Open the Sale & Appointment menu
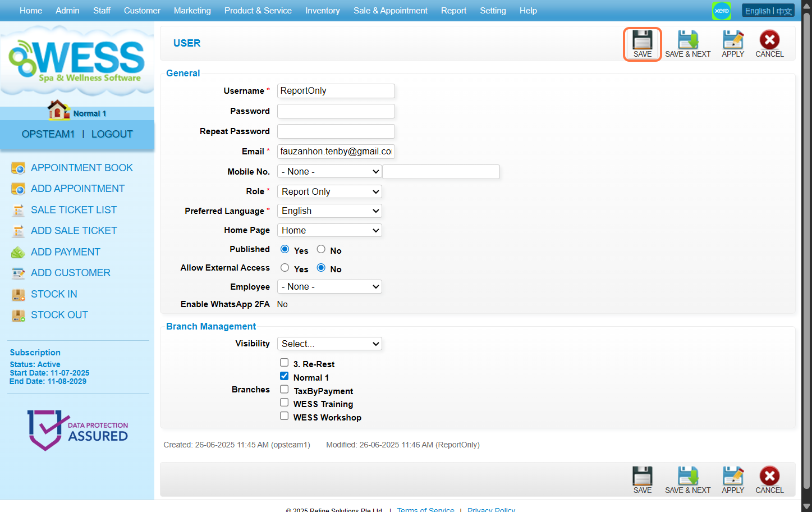The height and width of the screenshot is (512, 812). pyautogui.click(x=390, y=11)
